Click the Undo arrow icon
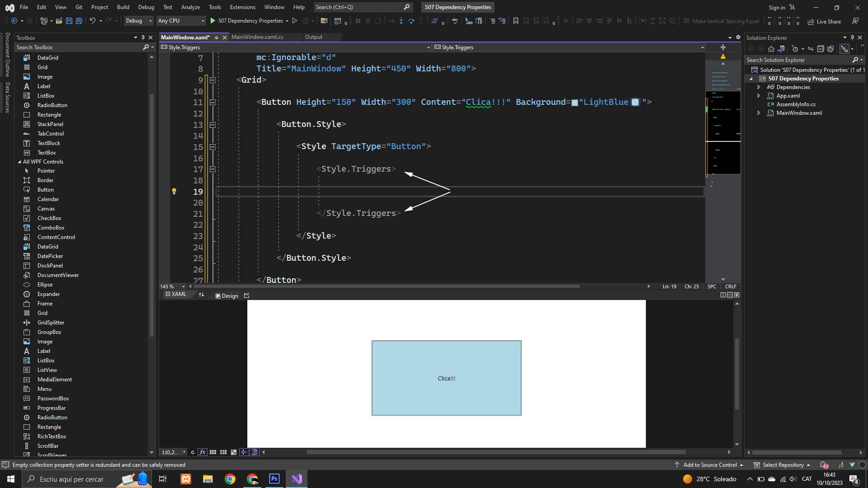The image size is (868, 488). tap(92, 21)
